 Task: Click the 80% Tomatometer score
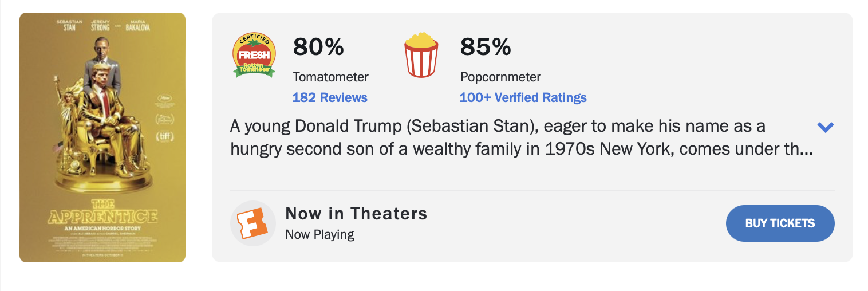click(x=318, y=47)
